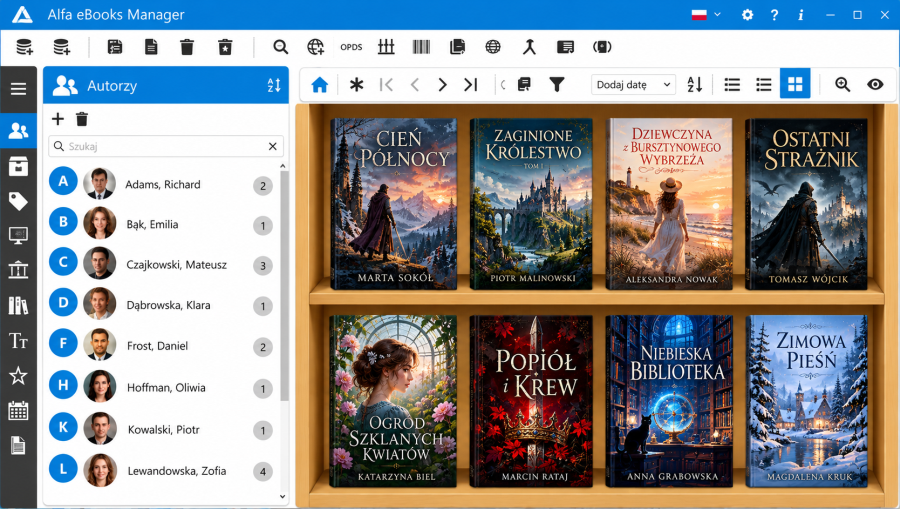Select author Adams, Richard
900x509 pixels.
161,184
